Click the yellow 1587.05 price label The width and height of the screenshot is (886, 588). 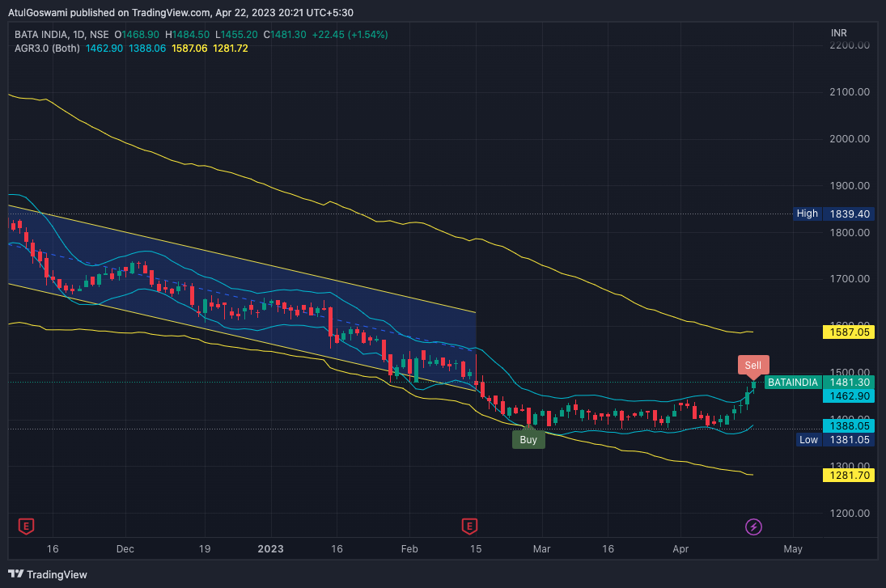click(x=849, y=332)
